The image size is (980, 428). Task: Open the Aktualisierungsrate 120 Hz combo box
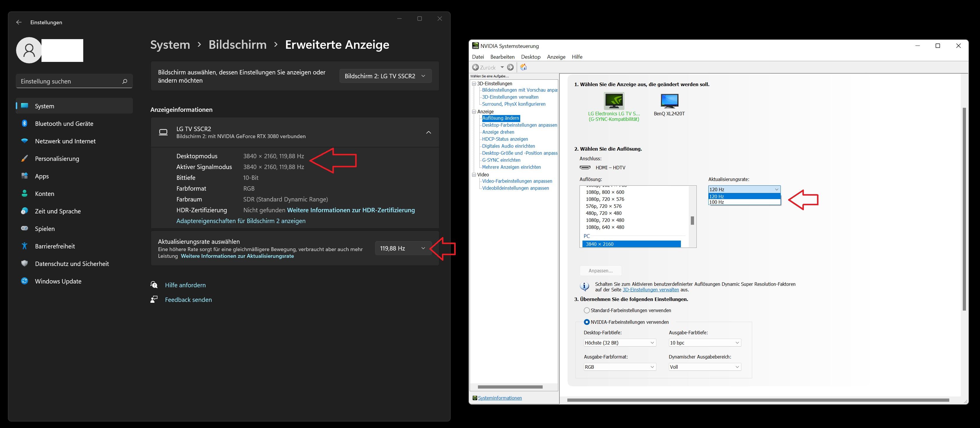pos(744,189)
